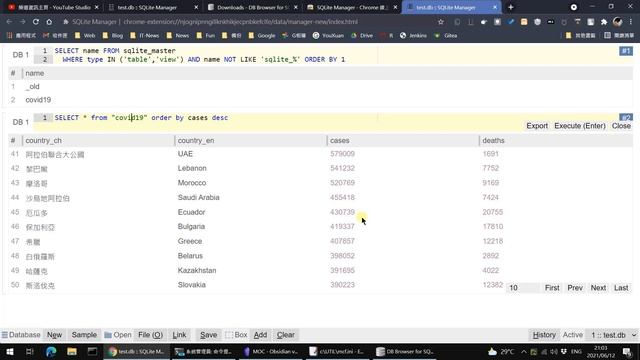Image resolution: width=640 pixels, height=360 pixels.
Task: Close the second query box
Action: click(x=621, y=126)
